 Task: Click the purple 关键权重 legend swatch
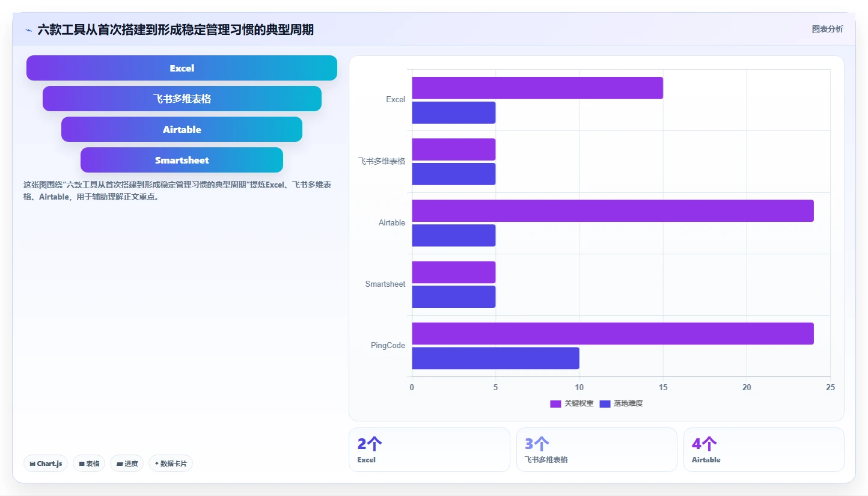(555, 403)
